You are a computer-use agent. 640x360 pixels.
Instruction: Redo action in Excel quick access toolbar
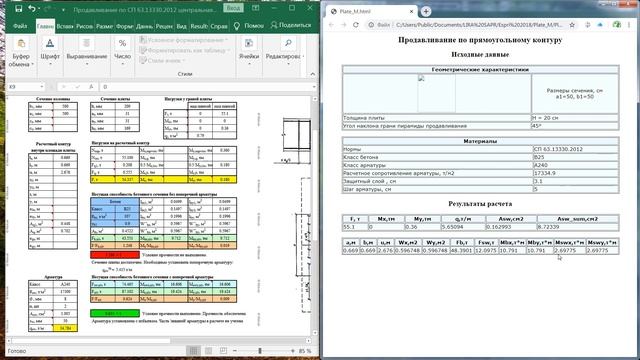pos(48,9)
